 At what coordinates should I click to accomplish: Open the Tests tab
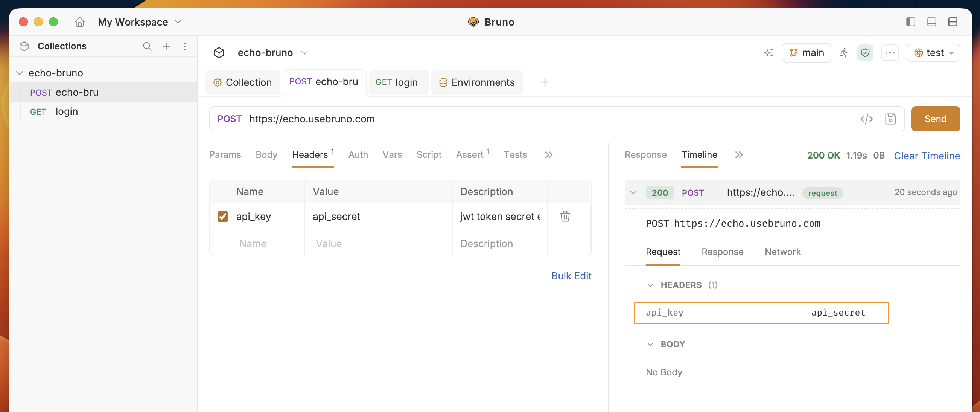516,155
